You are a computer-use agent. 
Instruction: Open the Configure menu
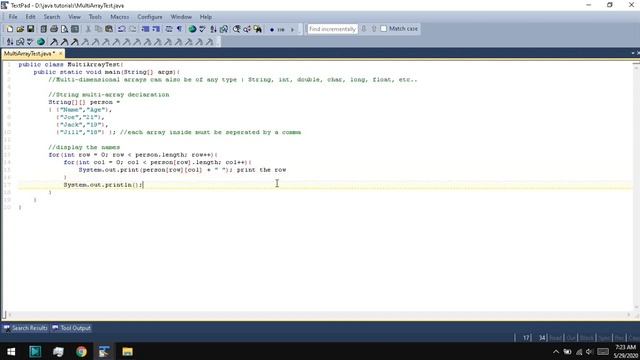click(x=150, y=17)
